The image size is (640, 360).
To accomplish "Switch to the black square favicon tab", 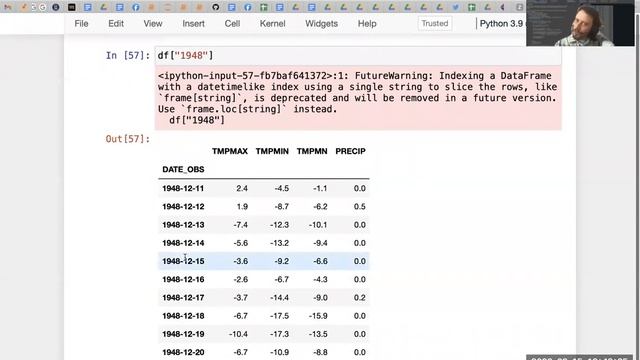I will coord(71,7).
